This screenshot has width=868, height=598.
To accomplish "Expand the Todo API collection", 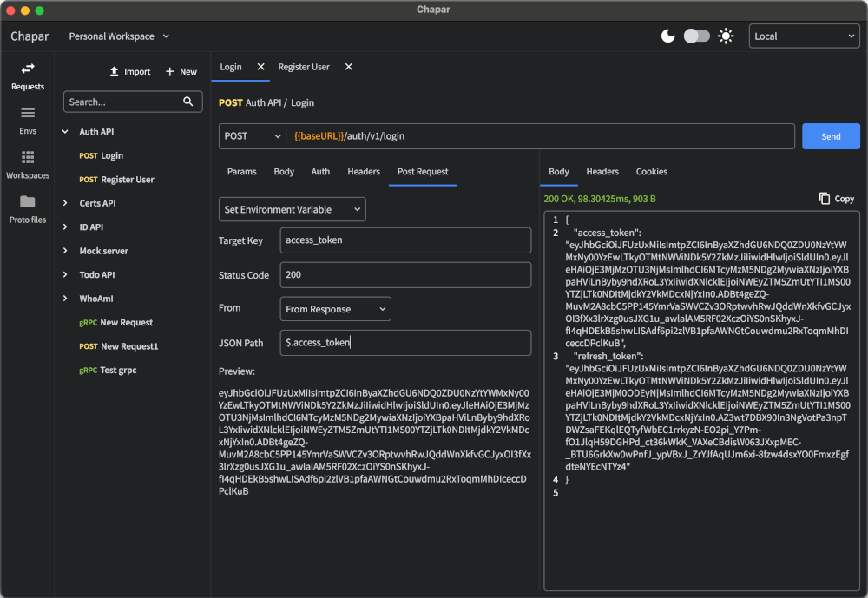I will click(65, 274).
